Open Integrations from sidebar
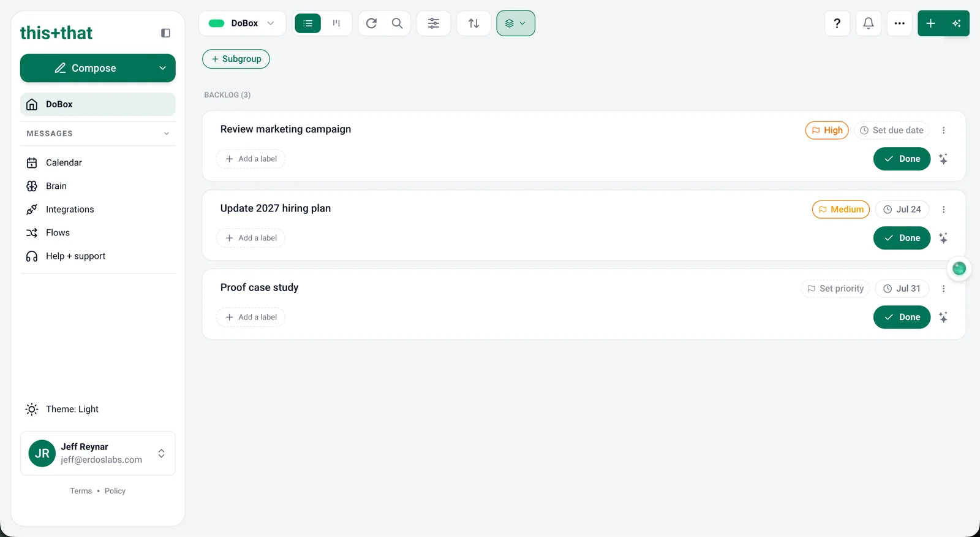The width and height of the screenshot is (980, 537). [x=98, y=209]
